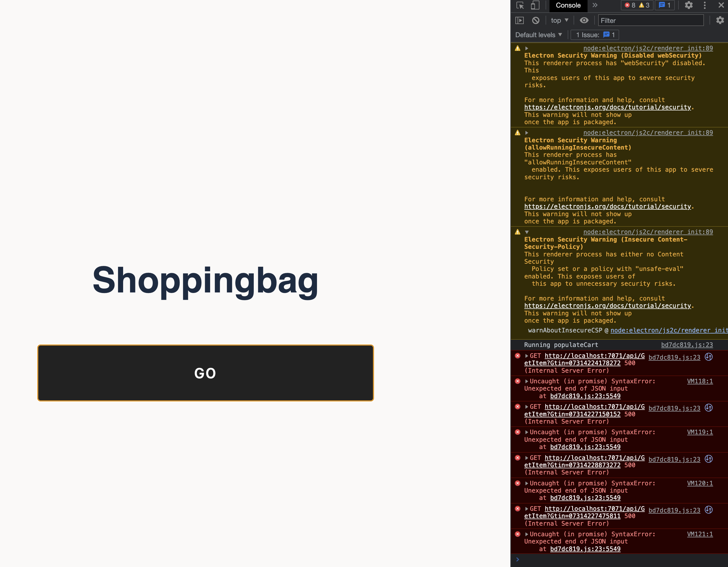Toggle the eye visibility icon in DevTools
This screenshot has width=728, height=567.
[584, 21]
